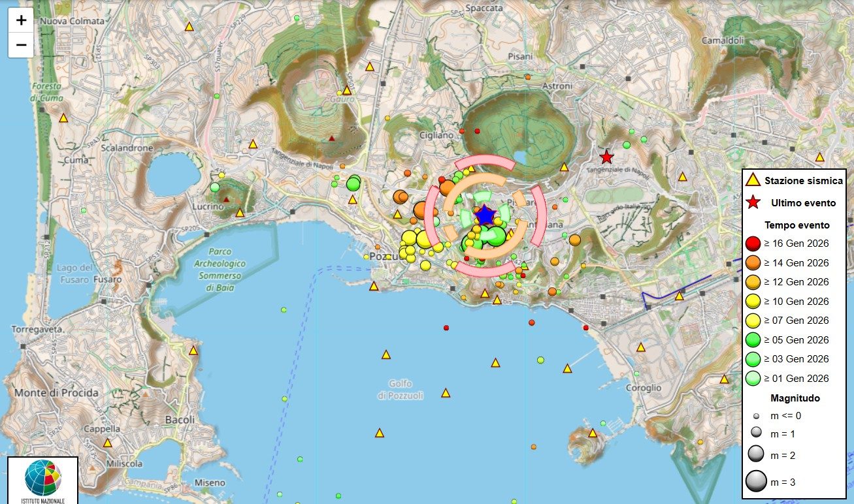Viewport: 854px width, 504px height.
Task: Select the station triangle on Nisida island
Action: 593,433
